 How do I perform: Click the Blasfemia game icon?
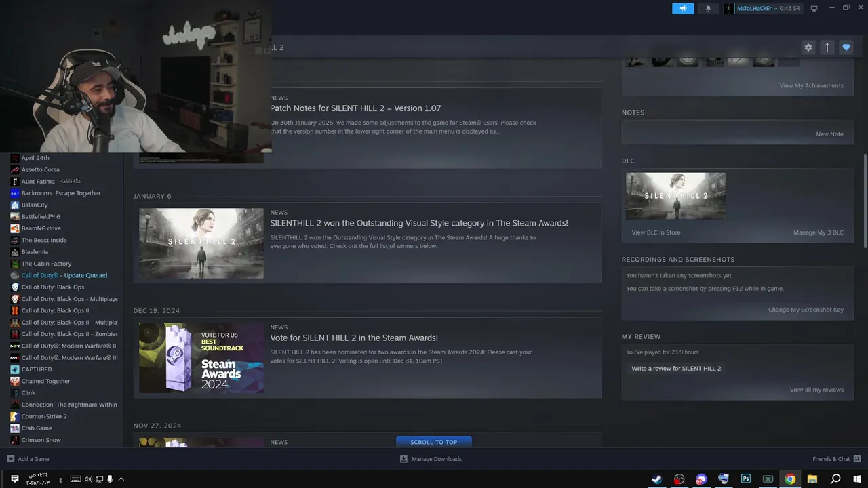coord(15,252)
